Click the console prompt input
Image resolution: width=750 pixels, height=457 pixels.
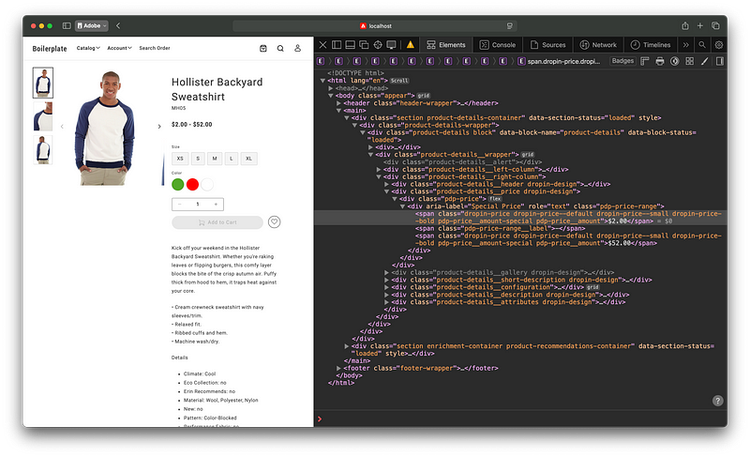click(521, 419)
